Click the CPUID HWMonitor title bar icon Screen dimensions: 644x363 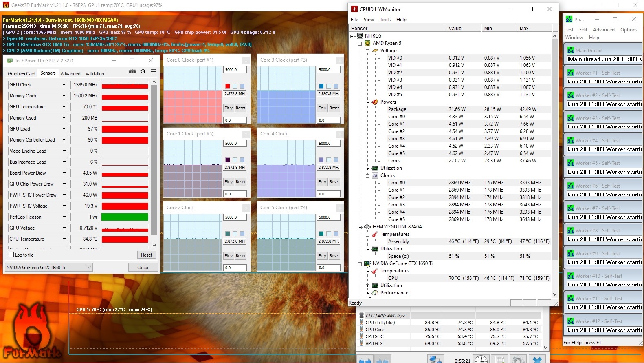[x=354, y=9]
